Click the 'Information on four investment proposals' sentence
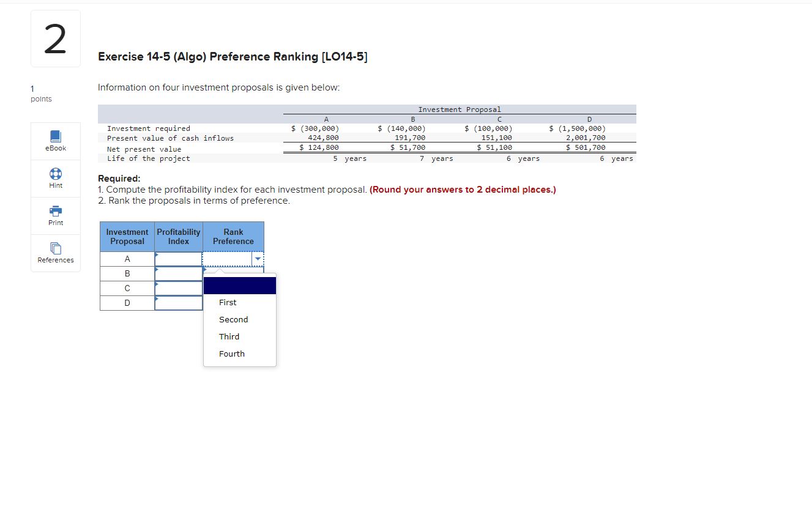The image size is (812, 515). [218, 87]
